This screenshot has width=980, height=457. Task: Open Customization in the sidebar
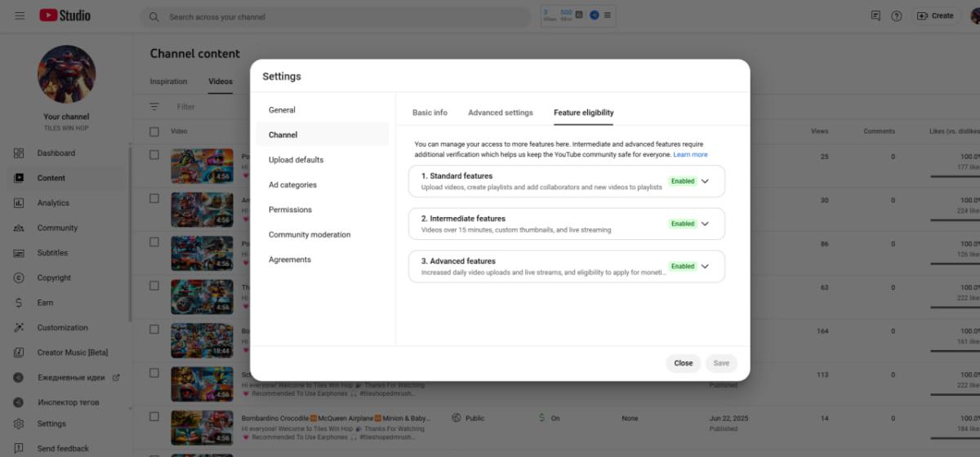pyautogui.click(x=65, y=327)
